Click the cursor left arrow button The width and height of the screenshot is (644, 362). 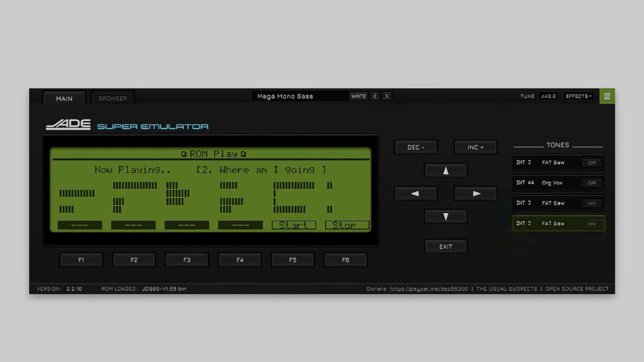[x=416, y=193]
